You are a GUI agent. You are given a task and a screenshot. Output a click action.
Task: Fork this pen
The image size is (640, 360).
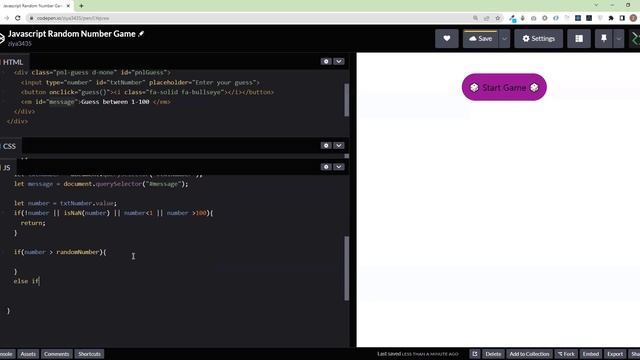point(566,354)
